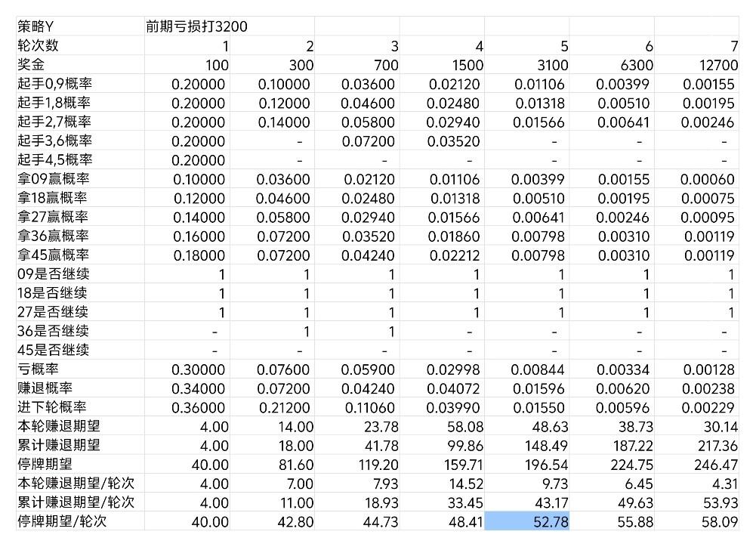Select the 赚退概率 value 0.04072
Image resolution: width=756 pixels, height=547 pixels.
tap(452, 389)
